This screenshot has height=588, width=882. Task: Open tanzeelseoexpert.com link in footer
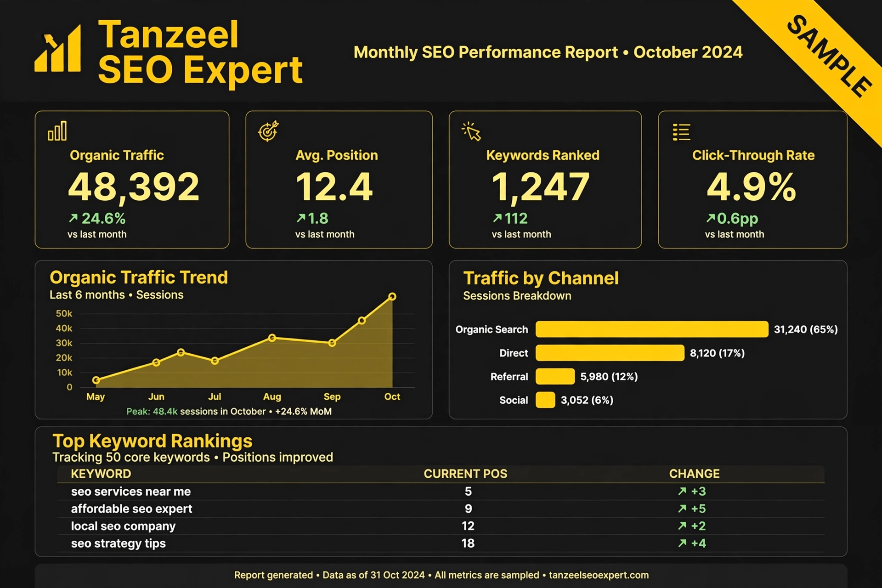click(599, 575)
